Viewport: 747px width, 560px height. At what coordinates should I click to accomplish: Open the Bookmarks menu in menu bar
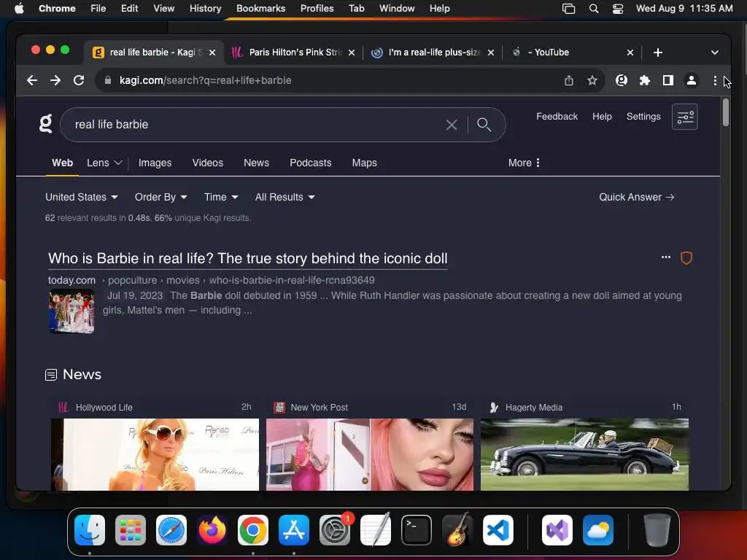[x=260, y=9]
